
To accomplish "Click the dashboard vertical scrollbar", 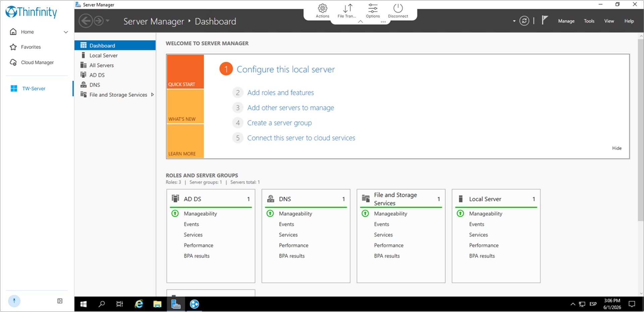I will coord(641,130).
